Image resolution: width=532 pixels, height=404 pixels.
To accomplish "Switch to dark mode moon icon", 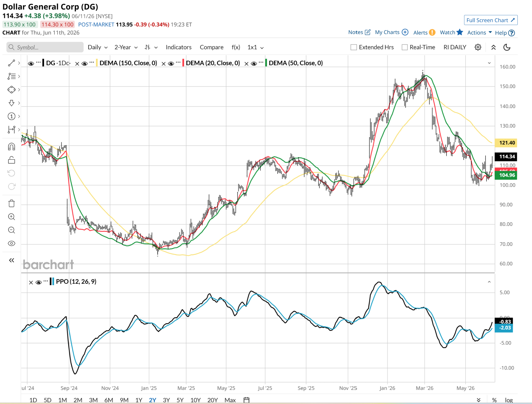I will [x=507, y=47].
